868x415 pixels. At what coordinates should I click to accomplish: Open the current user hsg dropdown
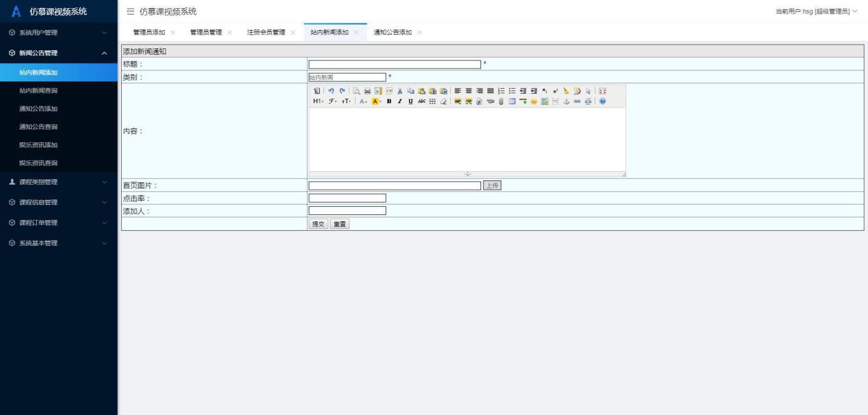[816, 11]
